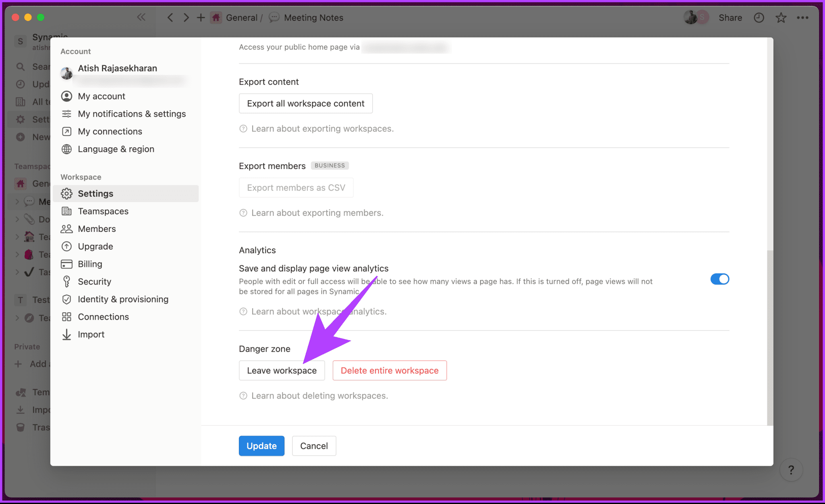The width and height of the screenshot is (825, 504).
Task: Click the Security key icon
Action: (x=66, y=282)
